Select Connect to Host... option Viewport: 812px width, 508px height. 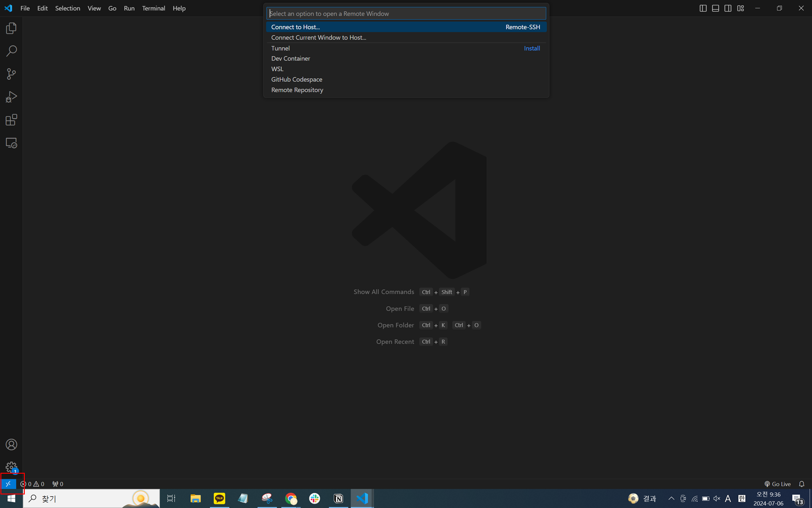[406, 27]
